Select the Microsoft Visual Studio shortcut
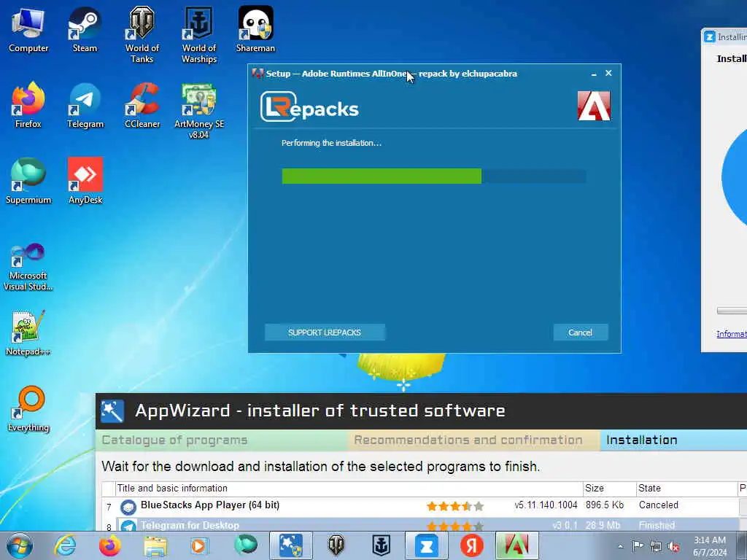This screenshot has height=560, width=747. click(28, 267)
